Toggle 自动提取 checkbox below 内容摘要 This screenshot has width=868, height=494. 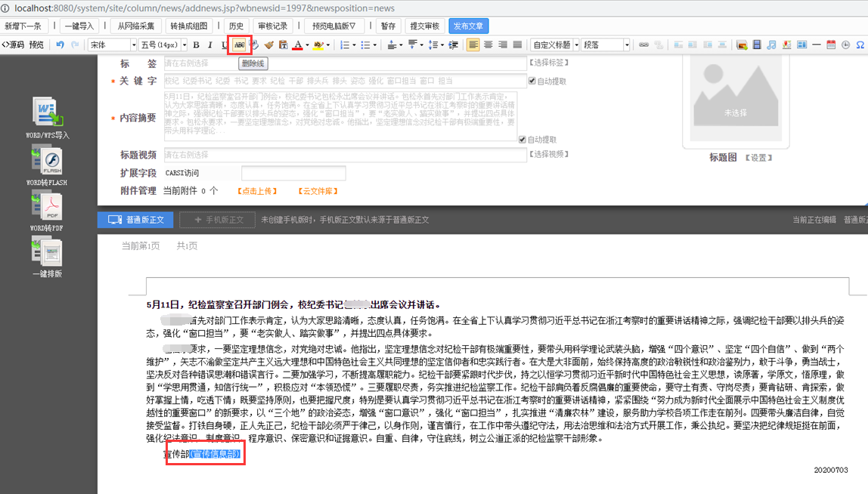click(x=522, y=140)
